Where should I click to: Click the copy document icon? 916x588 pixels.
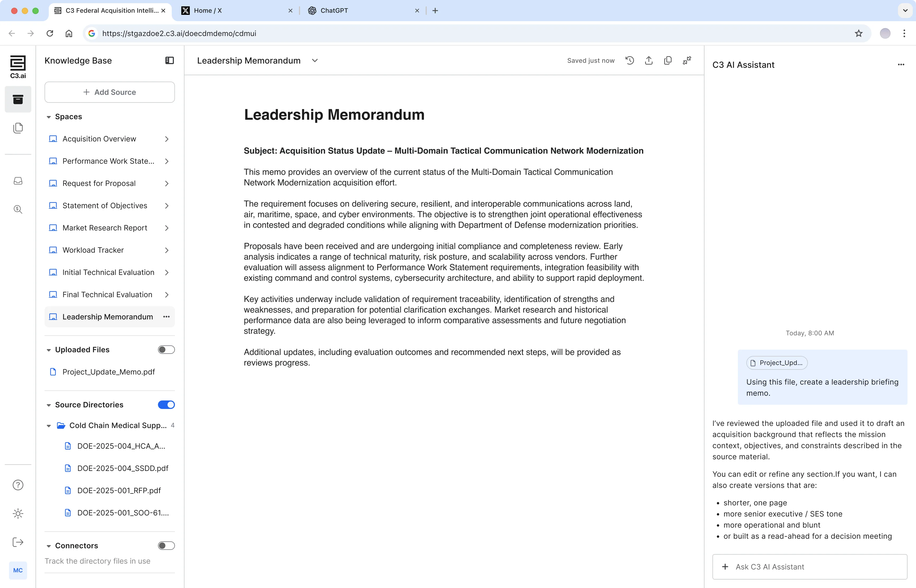[x=668, y=60]
